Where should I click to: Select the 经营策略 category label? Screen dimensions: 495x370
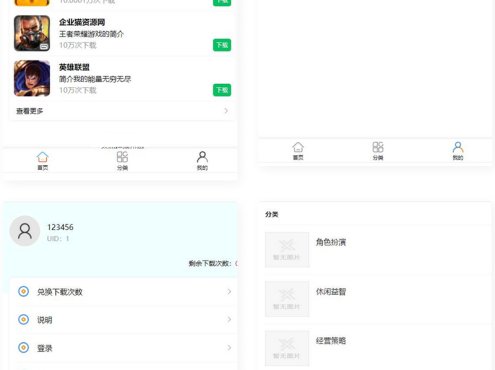point(331,341)
